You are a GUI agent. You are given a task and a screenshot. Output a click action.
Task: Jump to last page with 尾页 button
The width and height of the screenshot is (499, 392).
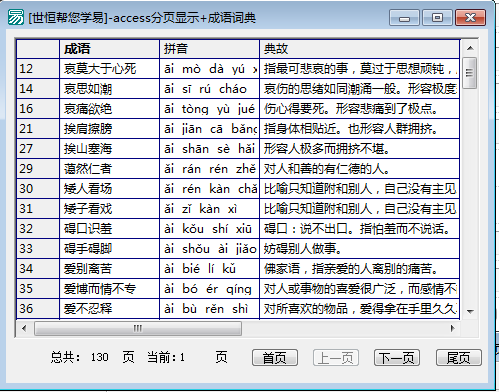click(459, 358)
